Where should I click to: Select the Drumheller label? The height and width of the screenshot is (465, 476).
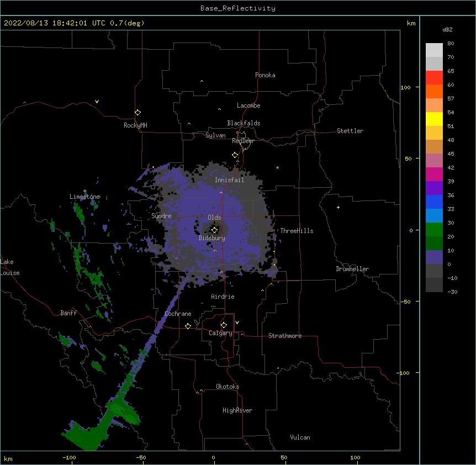click(352, 269)
